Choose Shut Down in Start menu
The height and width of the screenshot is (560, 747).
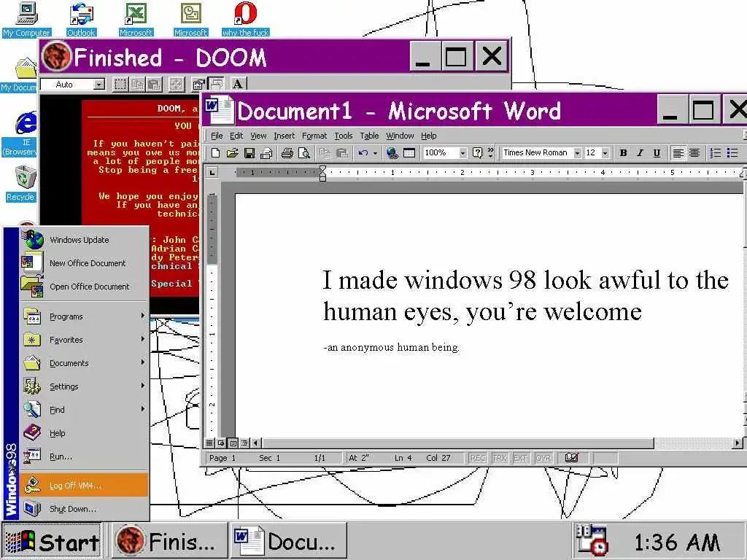85,508
